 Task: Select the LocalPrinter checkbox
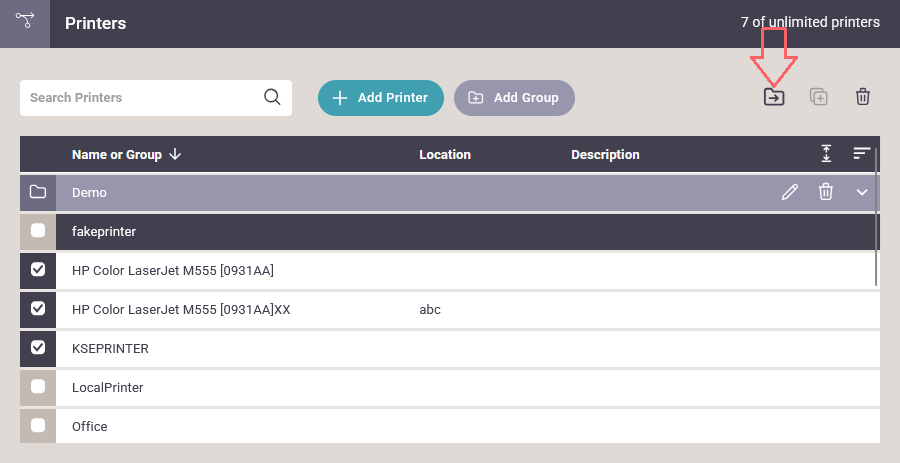pyautogui.click(x=38, y=387)
